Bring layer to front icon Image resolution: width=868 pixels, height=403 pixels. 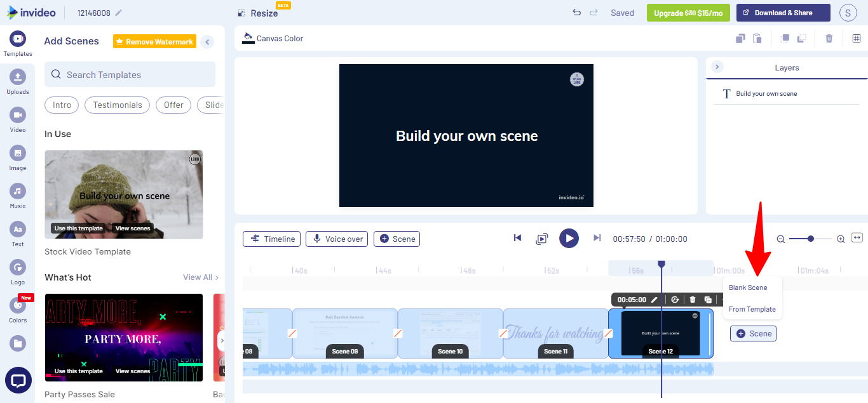(x=785, y=38)
